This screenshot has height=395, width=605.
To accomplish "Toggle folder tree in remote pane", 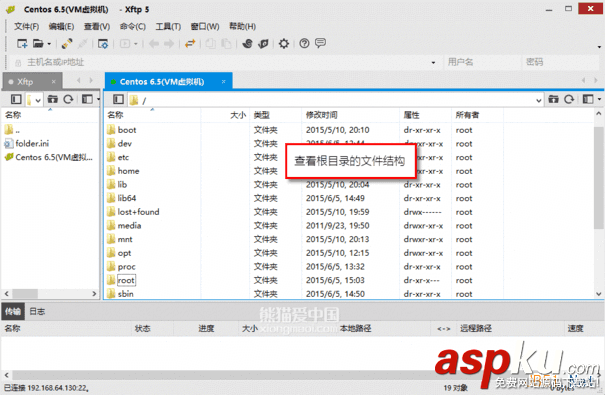I will tap(118, 100).
